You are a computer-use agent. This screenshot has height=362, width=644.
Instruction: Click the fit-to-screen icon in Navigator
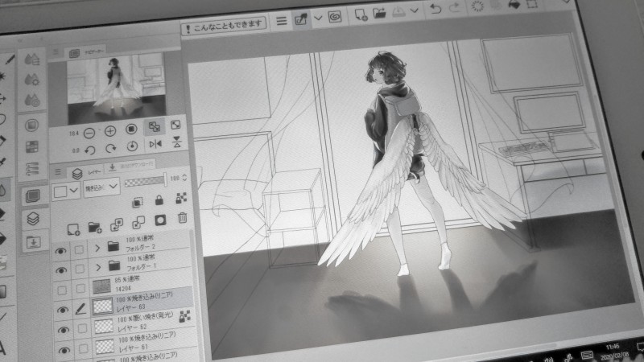[175, 125]
